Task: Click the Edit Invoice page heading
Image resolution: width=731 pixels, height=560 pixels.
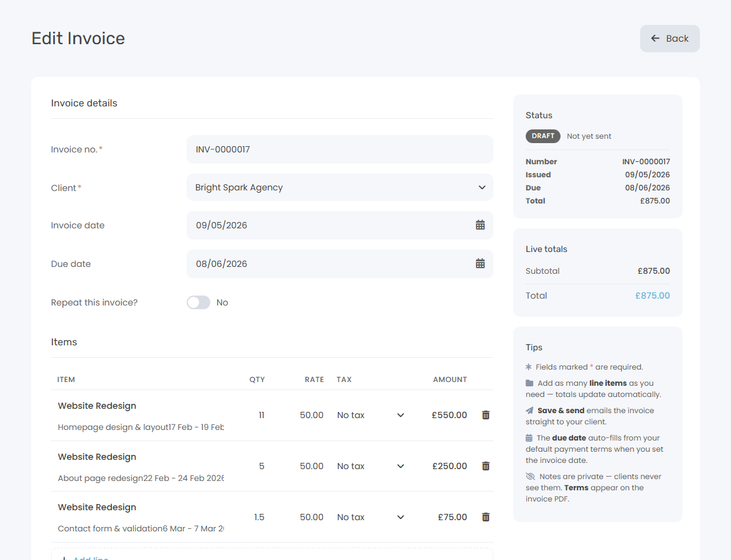Action: tap(78, 38)
